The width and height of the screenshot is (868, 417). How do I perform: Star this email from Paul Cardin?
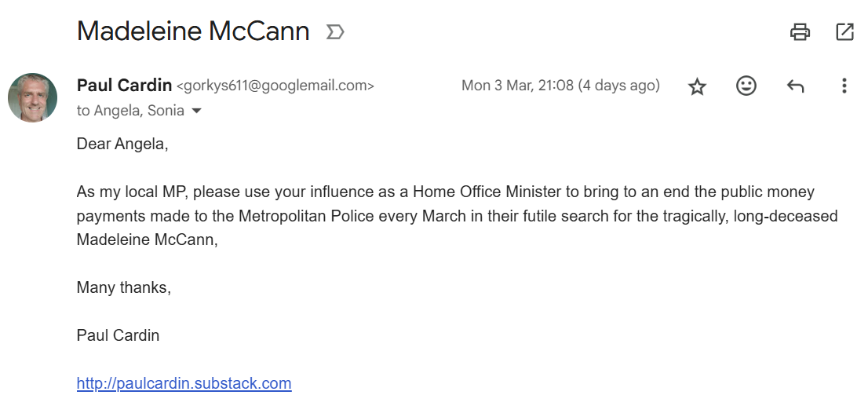coord(697,86)
